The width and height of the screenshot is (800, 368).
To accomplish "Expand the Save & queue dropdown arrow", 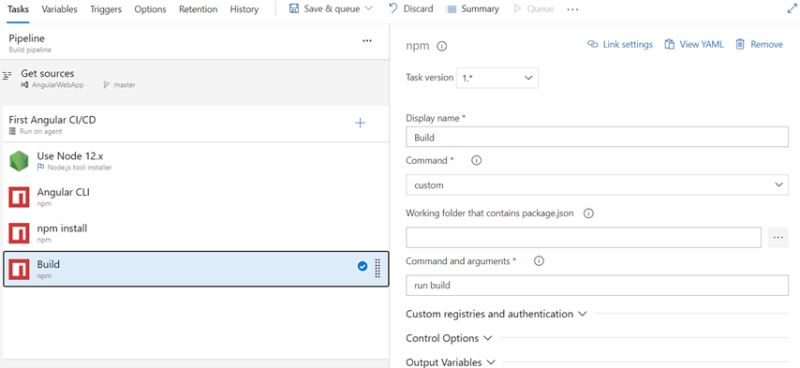I will [369, 9].
